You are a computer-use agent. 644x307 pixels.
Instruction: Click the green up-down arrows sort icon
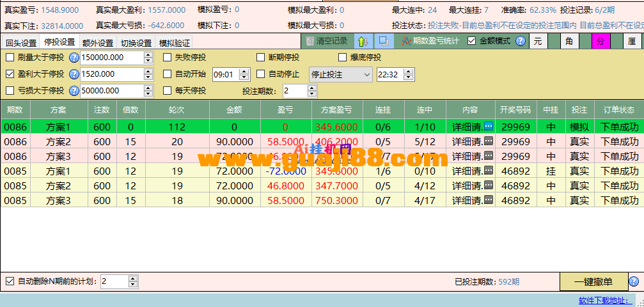(363, 41)
